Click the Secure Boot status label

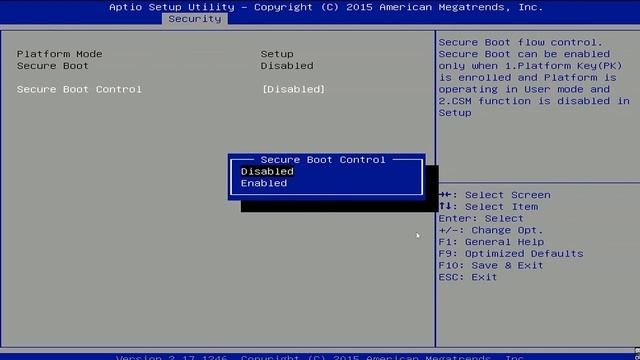click(x=53, y=66)
